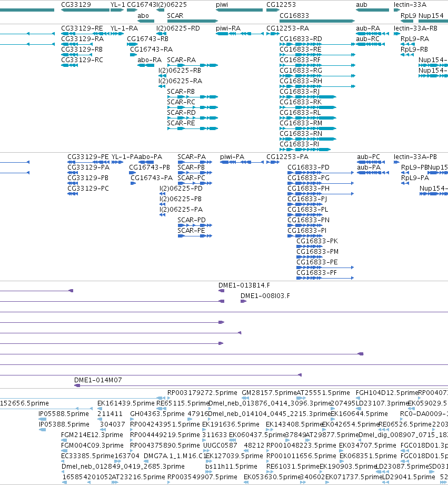
Task: Click protein aub-PC label
Action: pyautogui.click(x=368, y=157)
